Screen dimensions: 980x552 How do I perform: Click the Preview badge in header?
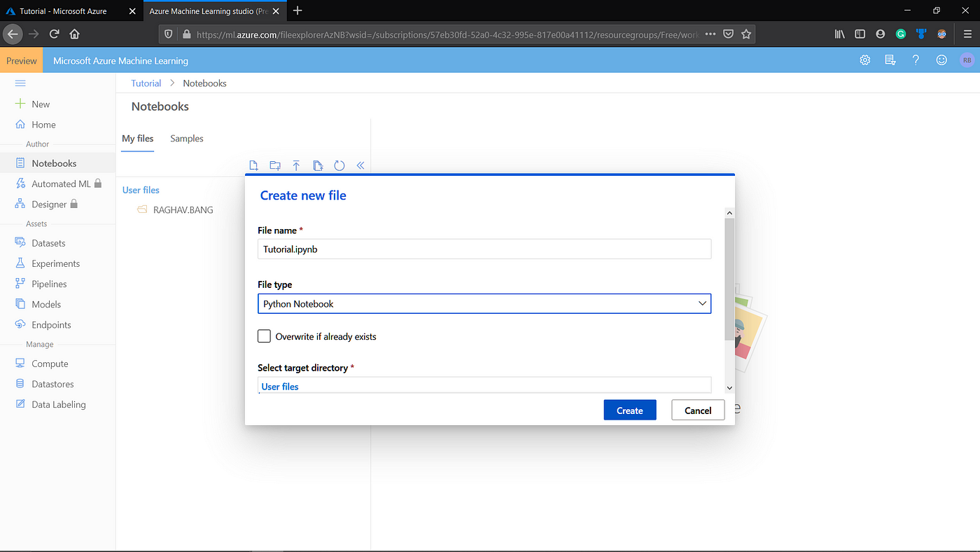click(22, 61)
